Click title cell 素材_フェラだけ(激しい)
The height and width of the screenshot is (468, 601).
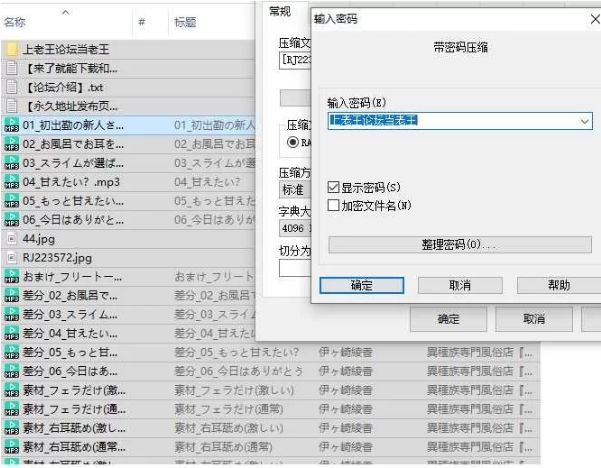click(x=234, y=390)
